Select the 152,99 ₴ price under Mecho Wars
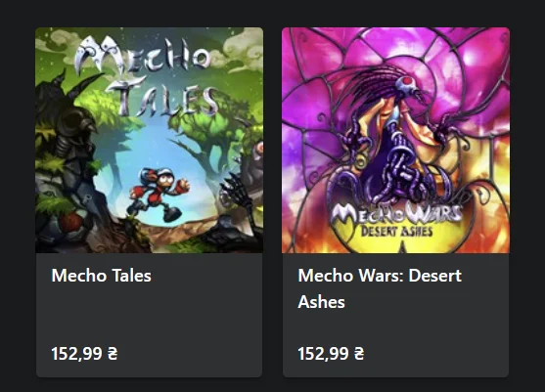Screen dimensions: 545x392 click(331, 354)
